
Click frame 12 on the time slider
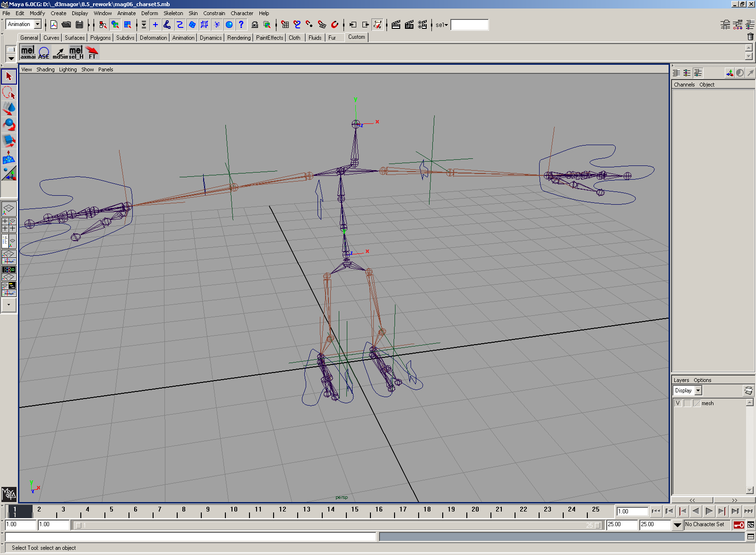[283, 512]
